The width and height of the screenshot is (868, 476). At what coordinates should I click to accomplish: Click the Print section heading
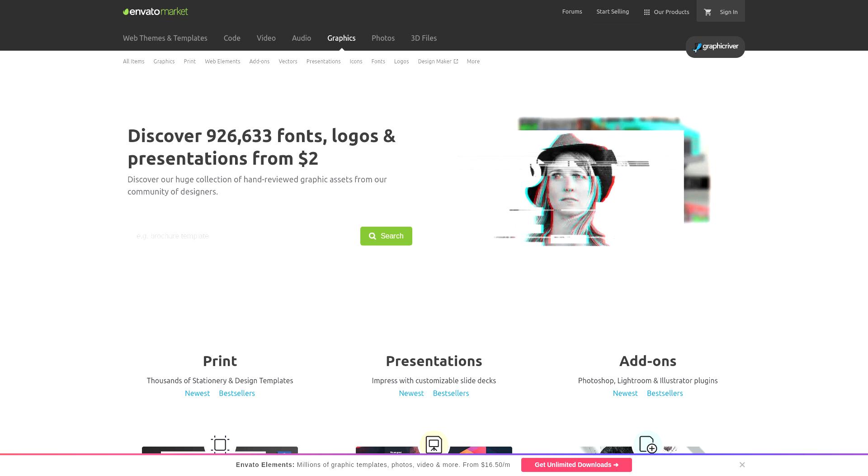220,361
